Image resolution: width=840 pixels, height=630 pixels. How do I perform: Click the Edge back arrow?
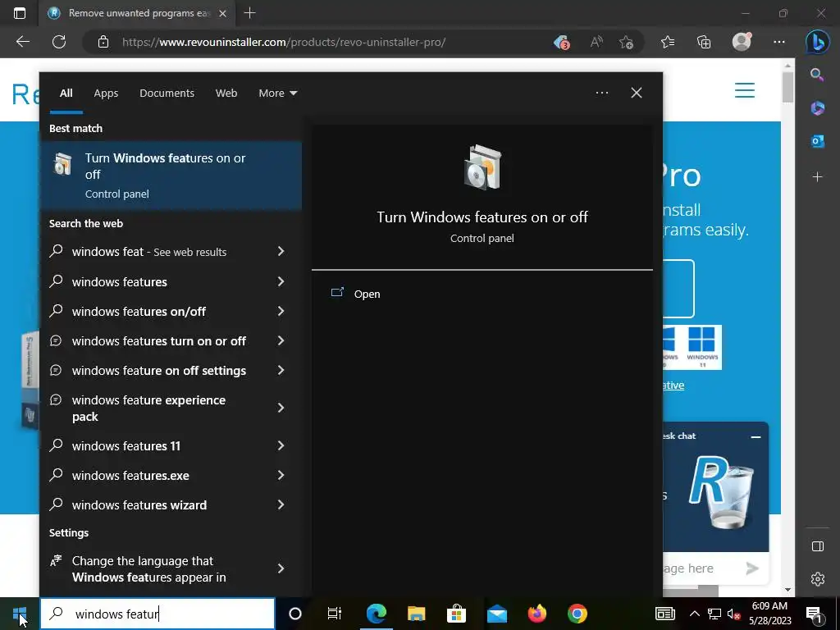22,42
